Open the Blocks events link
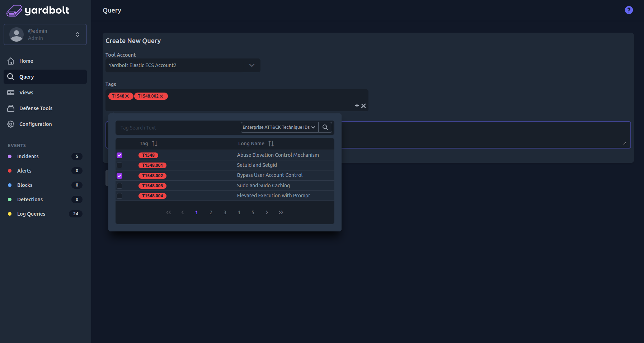 pyautogui.click(x=45, y=185)
